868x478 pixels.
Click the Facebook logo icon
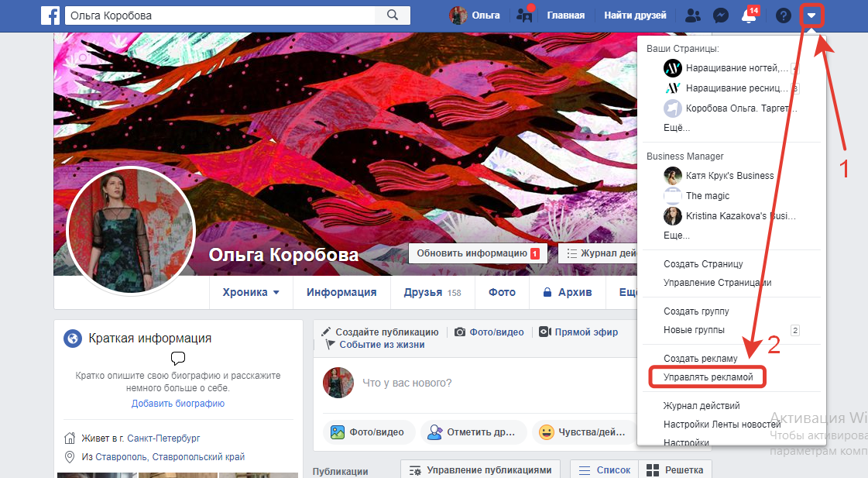coord(50,15)
